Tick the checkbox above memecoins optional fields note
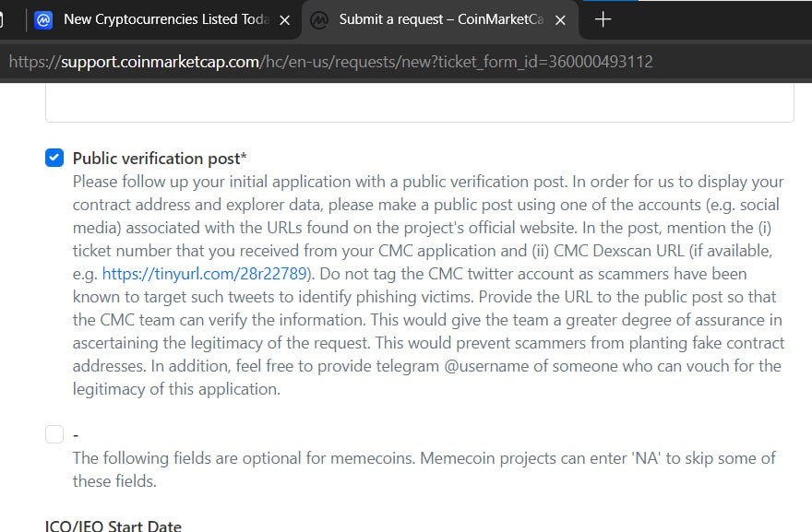 (x=54, y=434)
